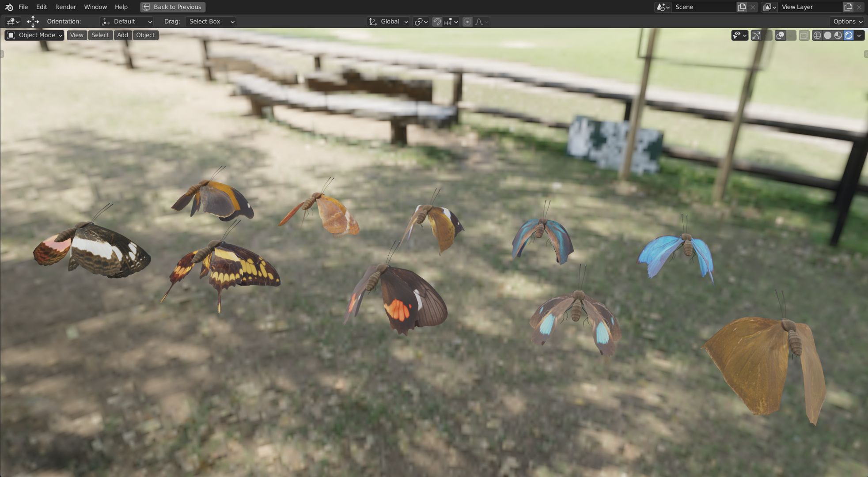This screenshot has width=868, height=477.
Task: Toggle snapping magnet
Action: pyautogui.click(x=437, y=22)
